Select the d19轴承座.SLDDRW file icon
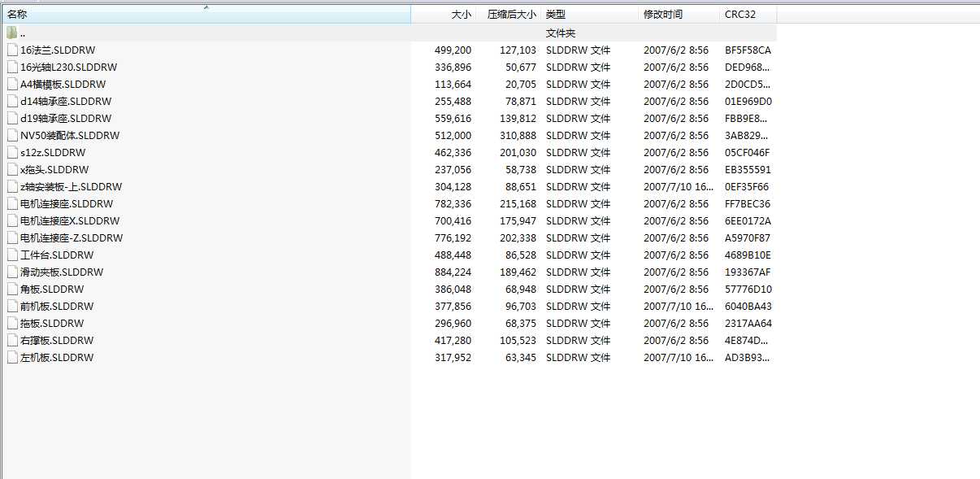 (x=12, y=118)
